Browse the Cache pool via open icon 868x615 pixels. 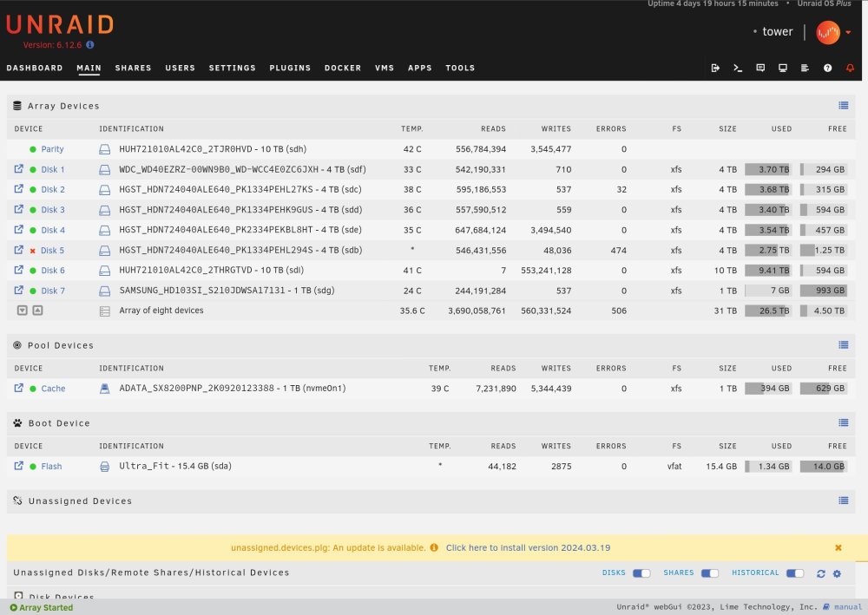(19, 388)
